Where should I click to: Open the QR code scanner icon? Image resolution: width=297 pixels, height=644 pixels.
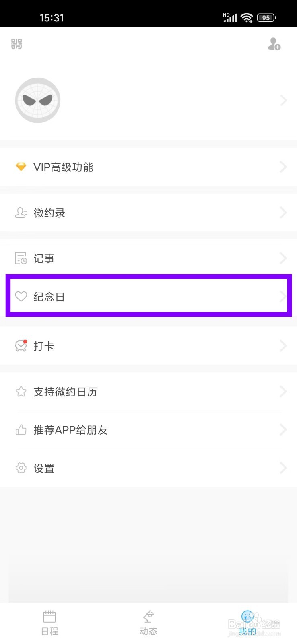tap(16, 44)
